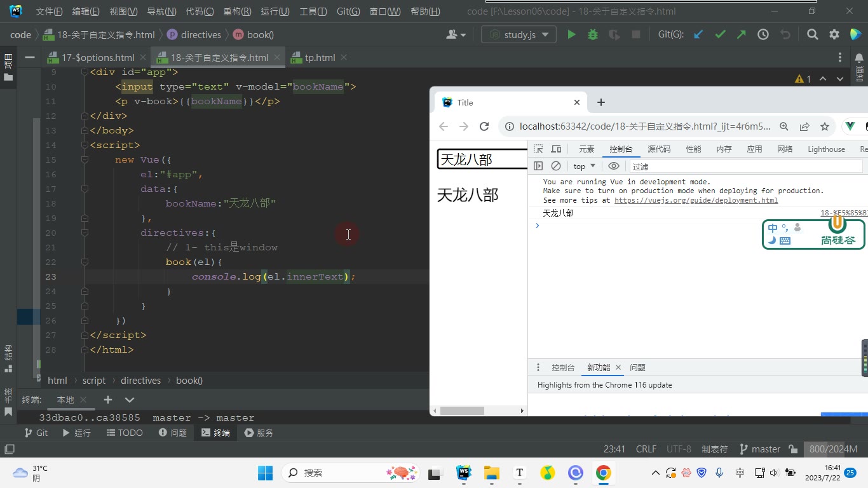Image resolution: width=868 pixels, height=488 pixels.
Task: Expand terminal session options chevron
Action: [130, 400]
